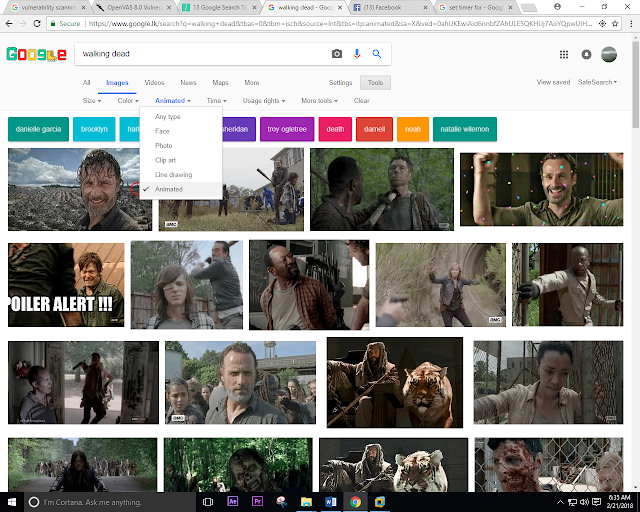This screenshot has height=512, width=640.
Task: Expand the Usage rights dropdown
Action: [264, 100]
